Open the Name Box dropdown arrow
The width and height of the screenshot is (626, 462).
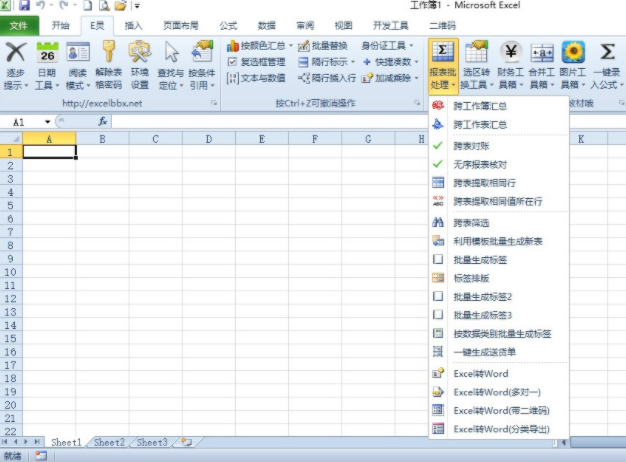click(x=48, y=122)
